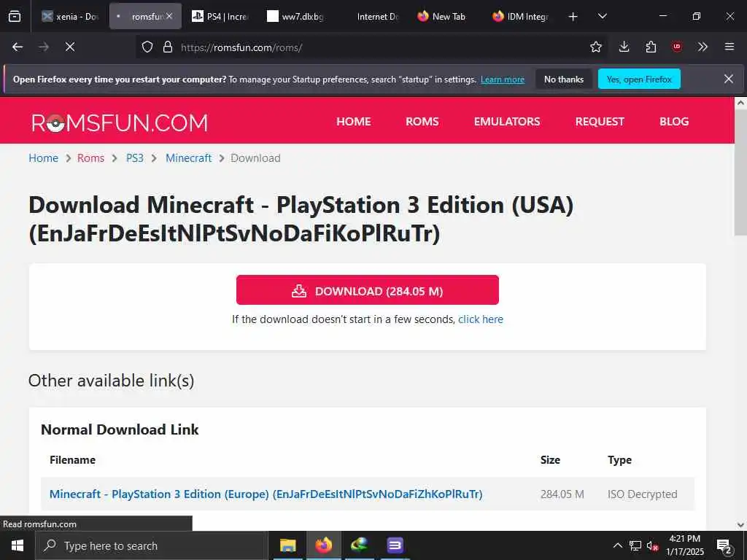Image resolution: width=747 pixels, height=560 pixels.
Task: Click the Filename column header
Action: (x=72, y=460)
